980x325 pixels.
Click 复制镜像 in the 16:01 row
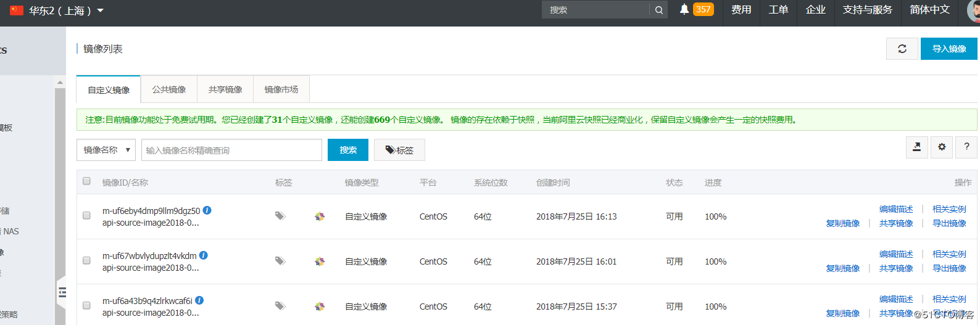843,268
